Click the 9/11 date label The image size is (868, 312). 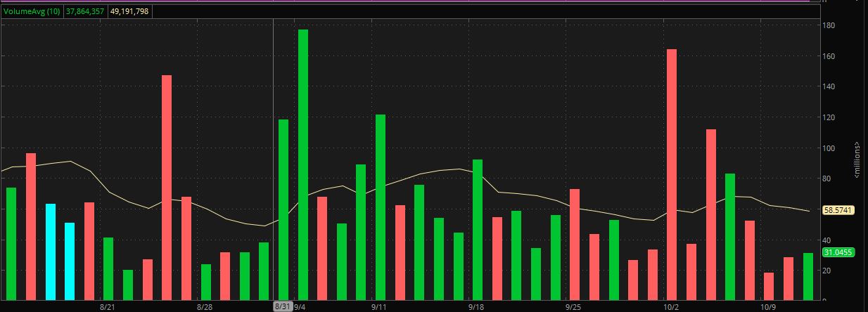pos(379,307)
